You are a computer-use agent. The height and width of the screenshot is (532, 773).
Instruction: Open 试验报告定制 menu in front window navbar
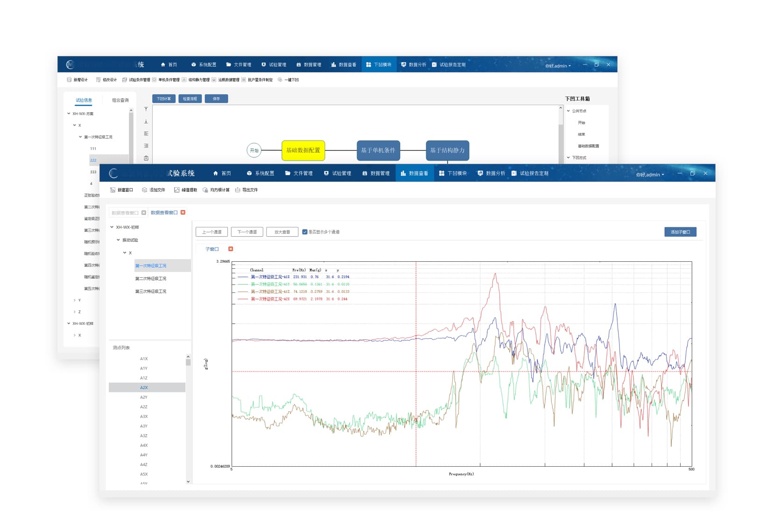(530, 173)
